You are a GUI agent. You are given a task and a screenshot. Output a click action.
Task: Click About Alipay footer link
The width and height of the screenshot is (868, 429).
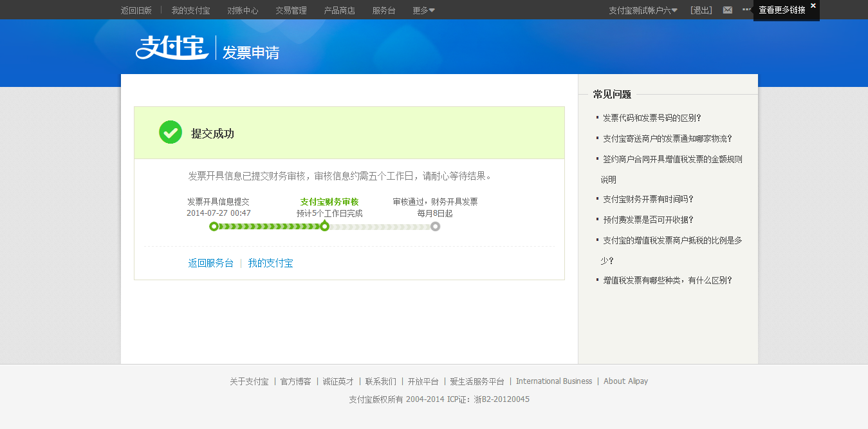pos(625,381)
